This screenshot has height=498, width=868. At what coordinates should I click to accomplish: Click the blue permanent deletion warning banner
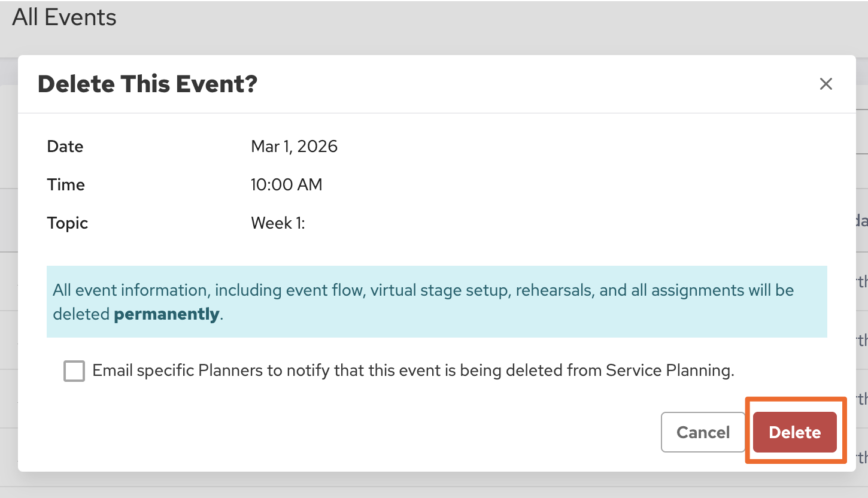[x=437, y=302]
